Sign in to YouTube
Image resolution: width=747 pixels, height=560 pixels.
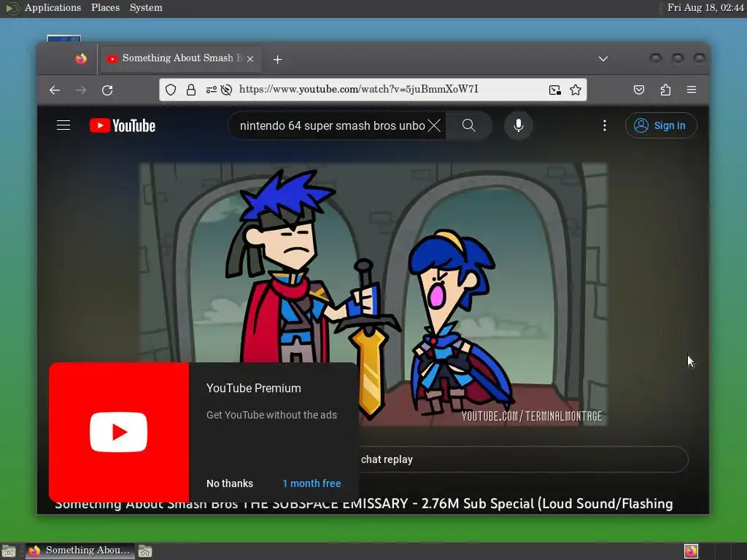click(x=661, y=125)
